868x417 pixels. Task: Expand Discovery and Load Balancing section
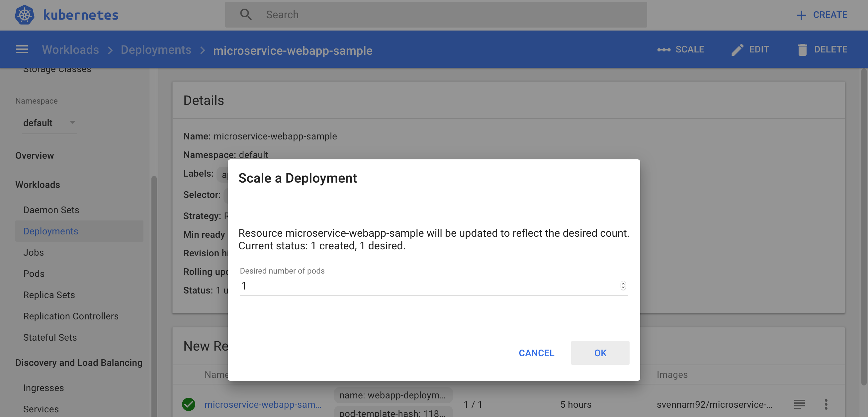click(79, 362)
